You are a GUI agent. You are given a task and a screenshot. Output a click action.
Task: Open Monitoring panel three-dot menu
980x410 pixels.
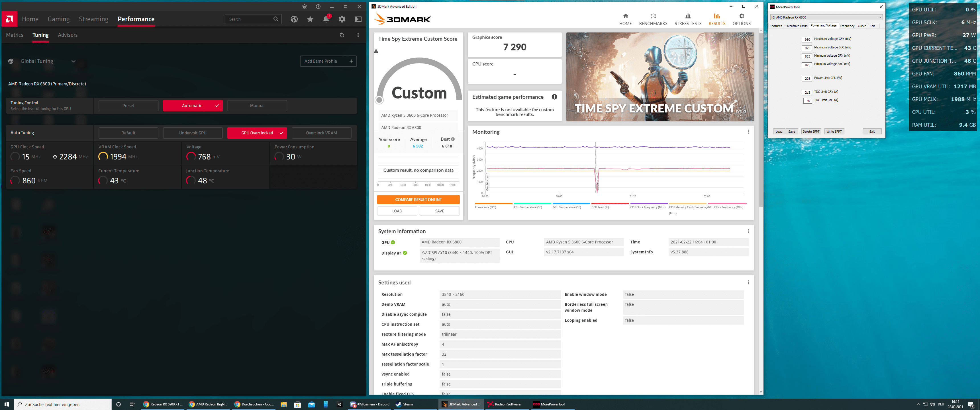click(748, 132)
